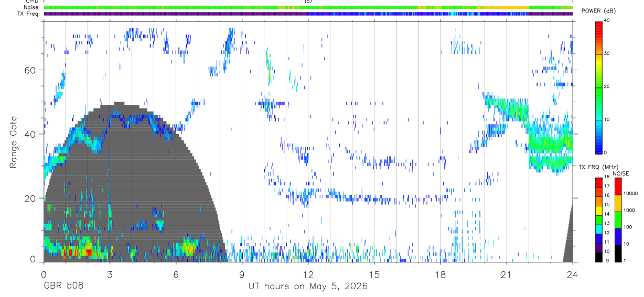Pick the red top swatch in NOISE legend

point(618,186)
